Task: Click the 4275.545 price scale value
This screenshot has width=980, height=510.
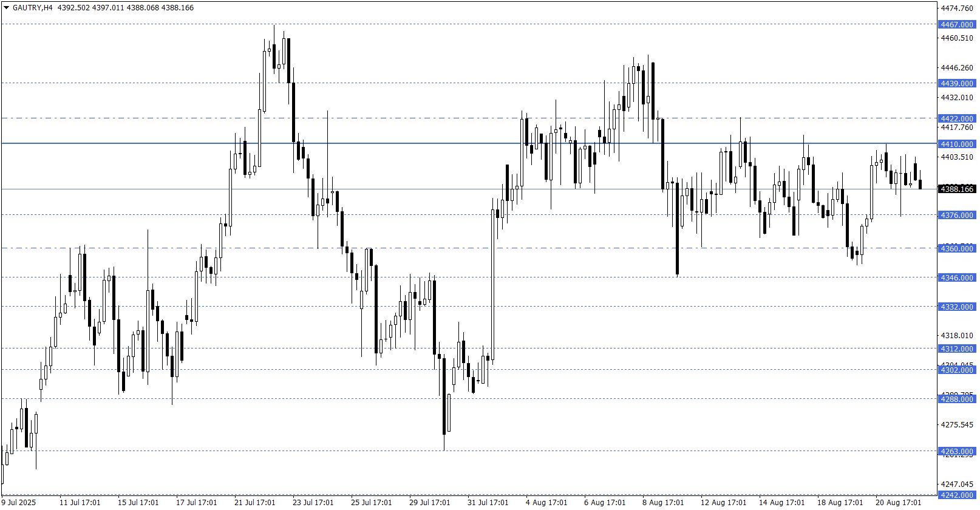Action: tap(957, 425)
